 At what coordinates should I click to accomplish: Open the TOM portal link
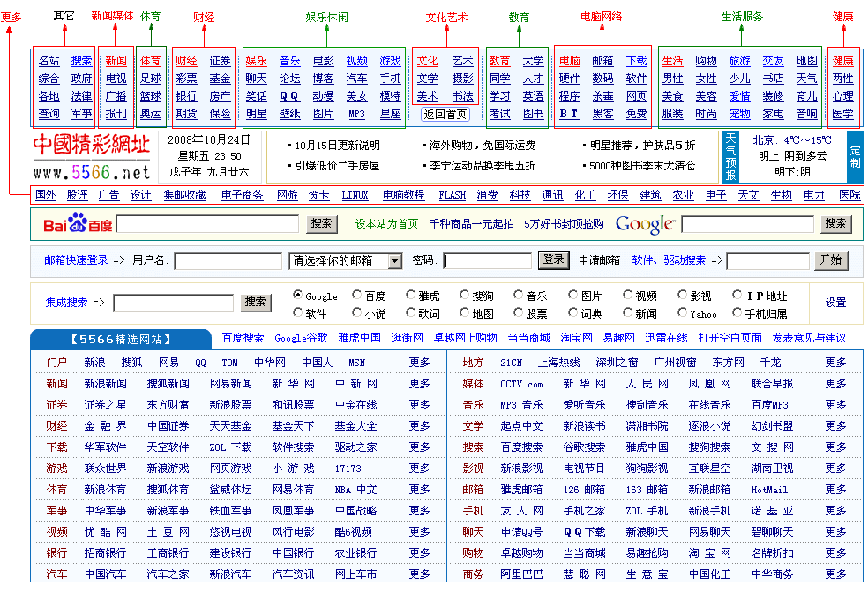pyautogui.click(x=229, y=363)
